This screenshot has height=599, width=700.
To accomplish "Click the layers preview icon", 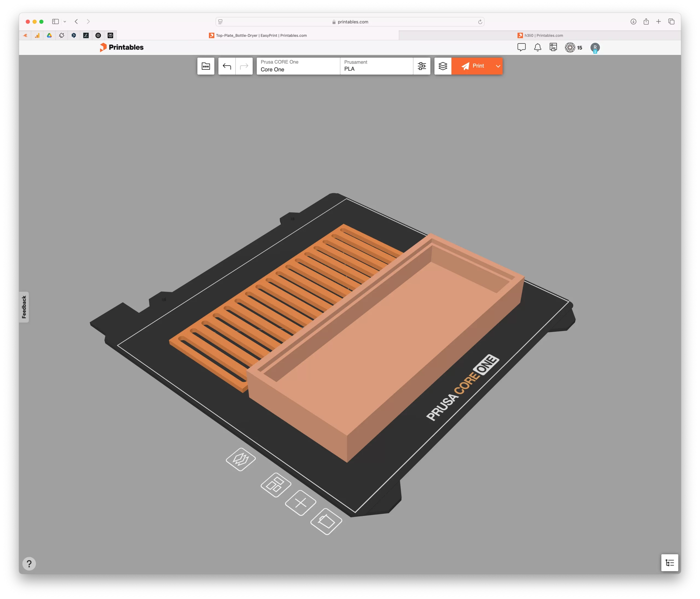I will click(443, 66).
